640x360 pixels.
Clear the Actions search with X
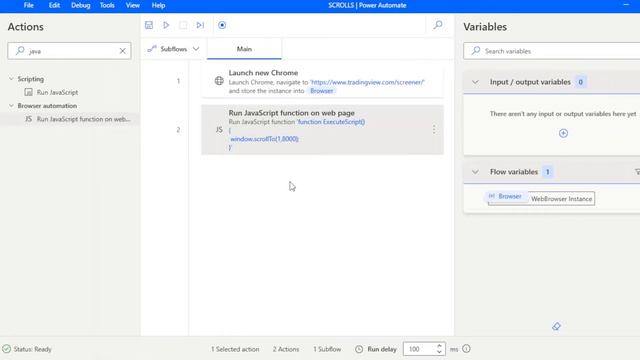click(x=122, y=51)
